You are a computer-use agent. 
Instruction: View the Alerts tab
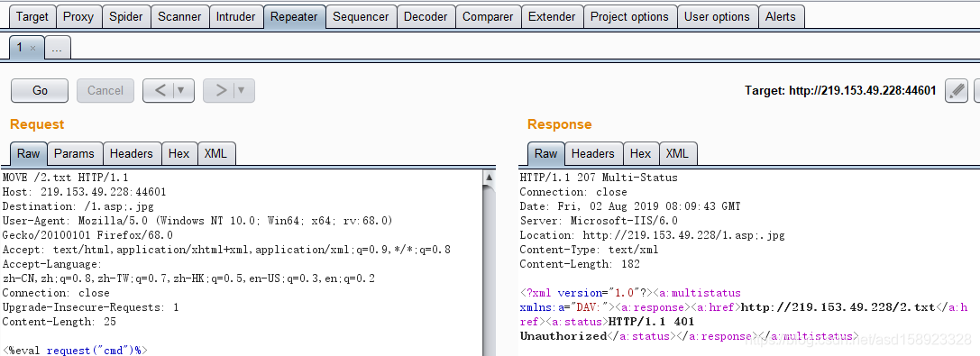(x=781, y=17)
